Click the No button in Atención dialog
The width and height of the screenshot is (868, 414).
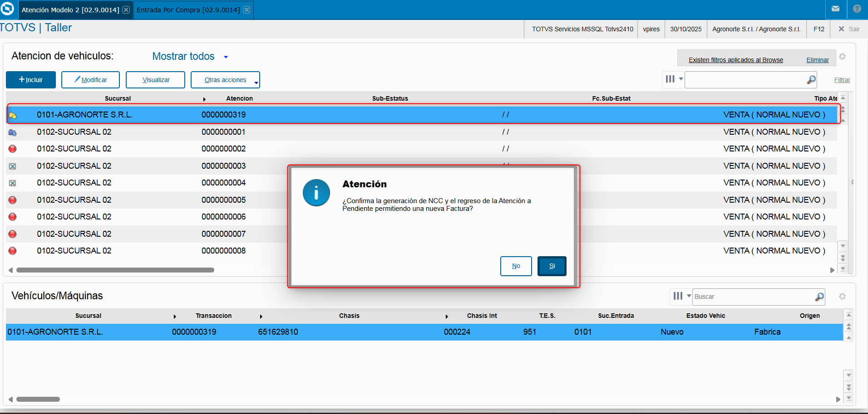point(516,266)
